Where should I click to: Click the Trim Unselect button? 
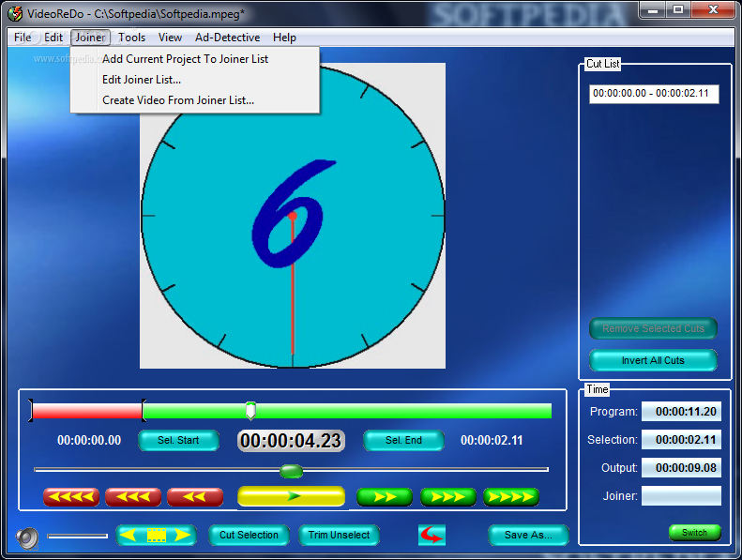point(339,535)
